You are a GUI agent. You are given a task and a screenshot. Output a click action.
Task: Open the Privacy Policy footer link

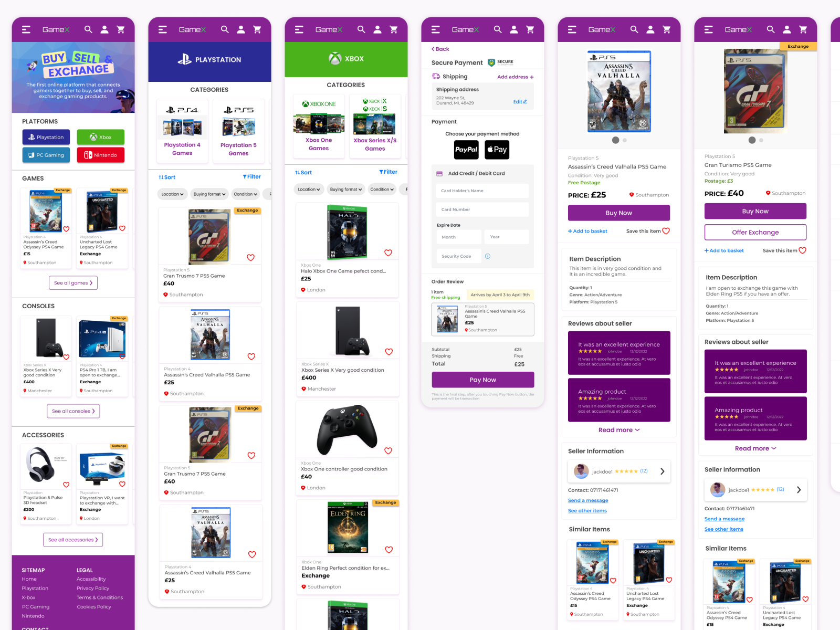point(93,588)
